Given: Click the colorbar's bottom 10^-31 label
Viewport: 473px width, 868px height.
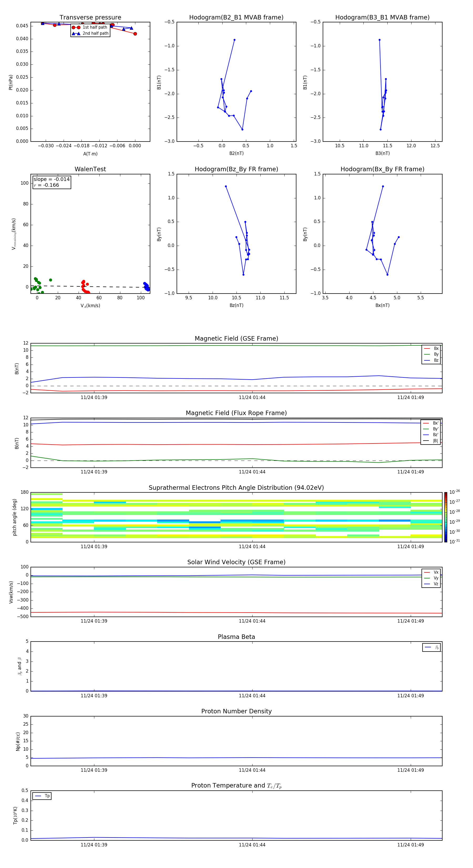Looking at the screenshot, I should 455,542.
